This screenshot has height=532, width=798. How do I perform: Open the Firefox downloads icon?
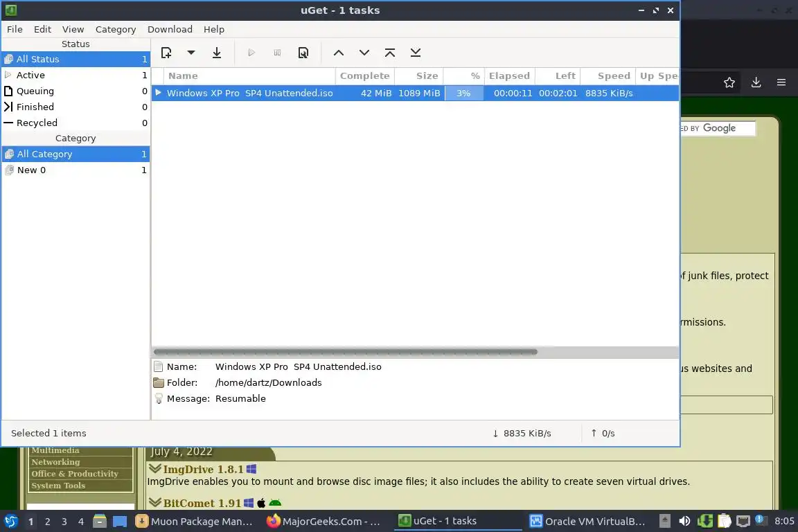[756, 82]
